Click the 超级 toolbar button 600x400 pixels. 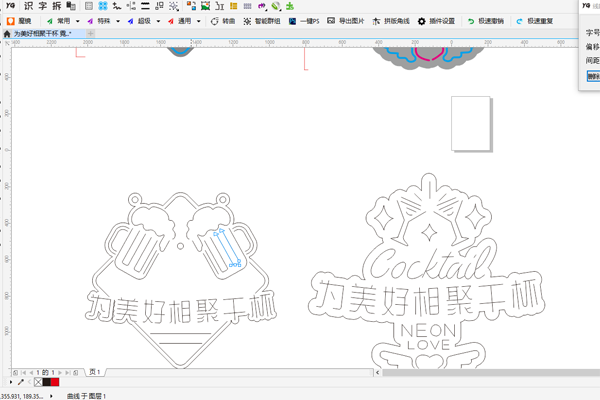139,21
